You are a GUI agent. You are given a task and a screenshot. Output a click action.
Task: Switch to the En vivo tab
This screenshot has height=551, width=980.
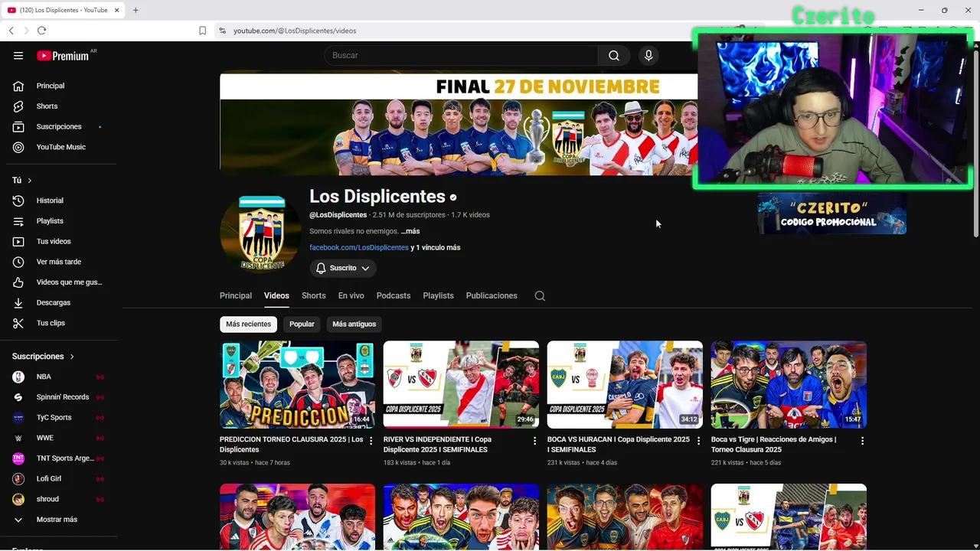(x=351, y=295)
